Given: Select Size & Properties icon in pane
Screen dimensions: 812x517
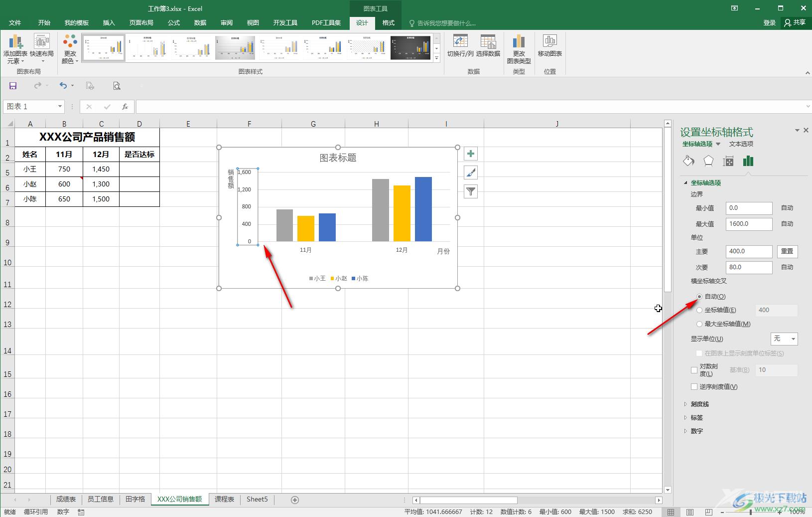Looking at the screenshot, I should 728,161.
